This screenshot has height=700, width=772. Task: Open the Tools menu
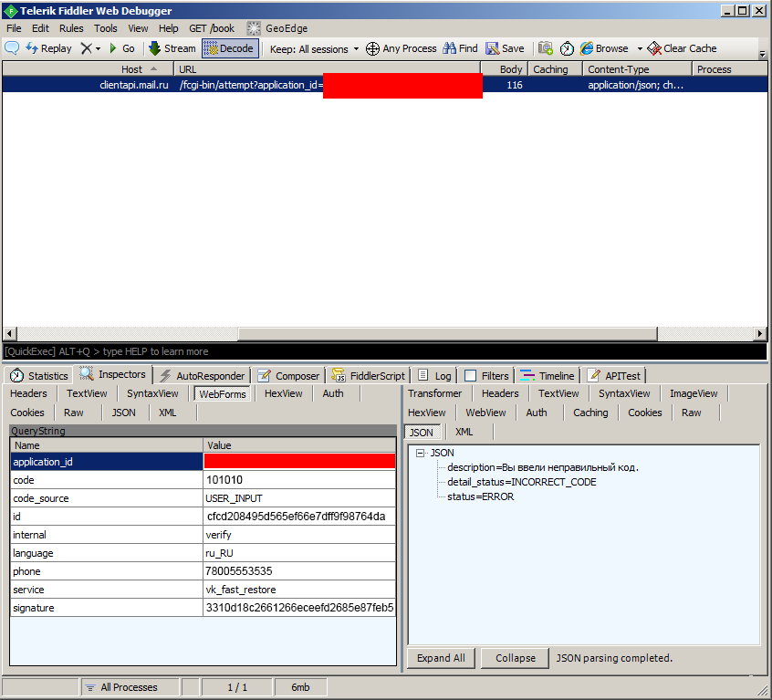(x=106, y=28)
